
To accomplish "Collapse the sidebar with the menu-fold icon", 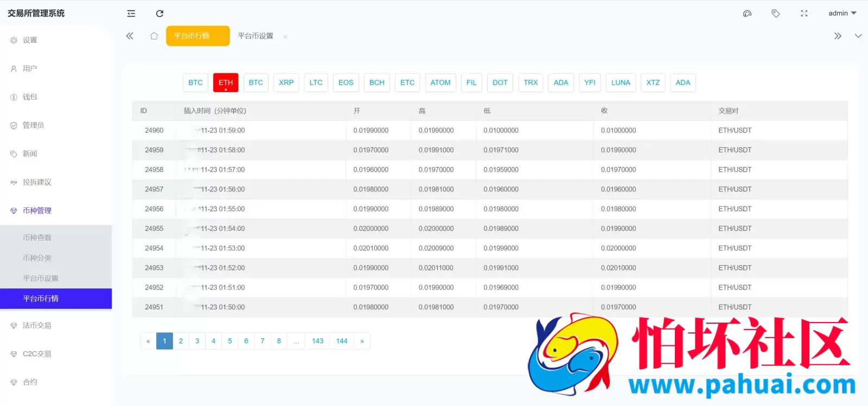I will click(x=131, y=14).
